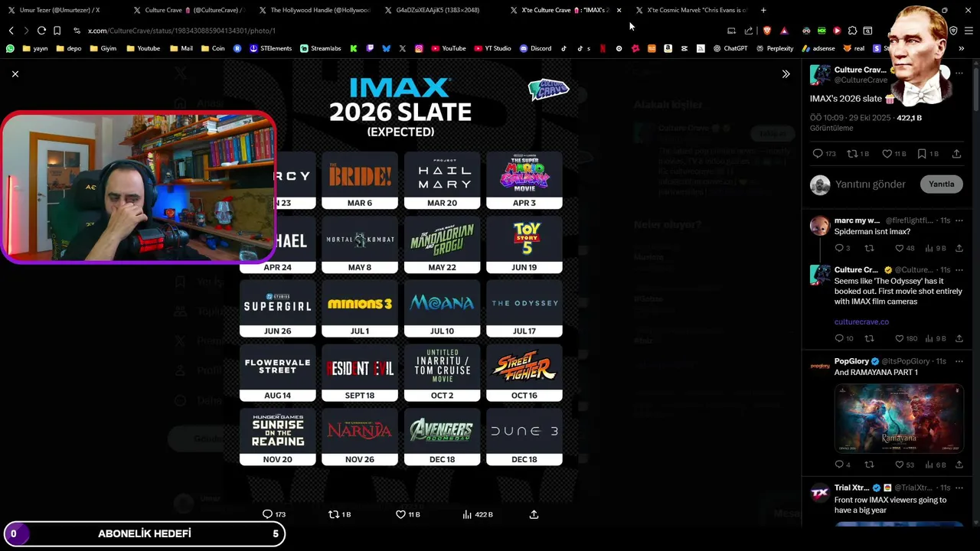Click reply count 173 in side panel

tap(825, 154)
